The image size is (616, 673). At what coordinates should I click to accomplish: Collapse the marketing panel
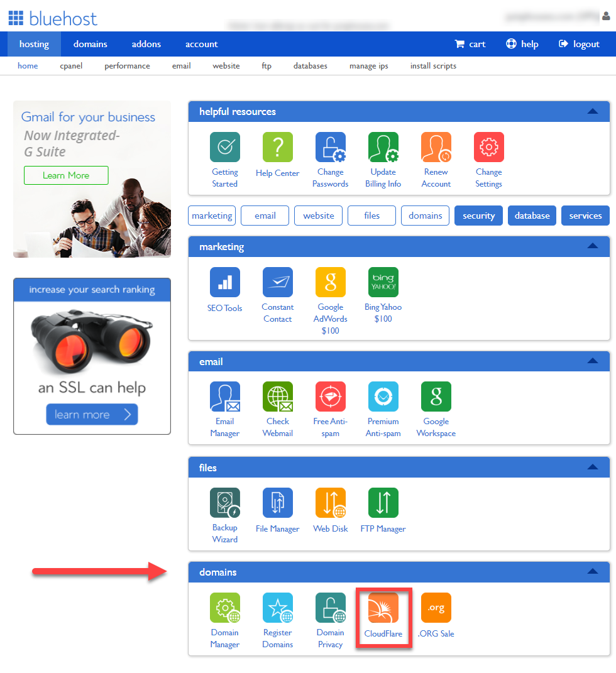pyautogui.click(x=593, y=246)
